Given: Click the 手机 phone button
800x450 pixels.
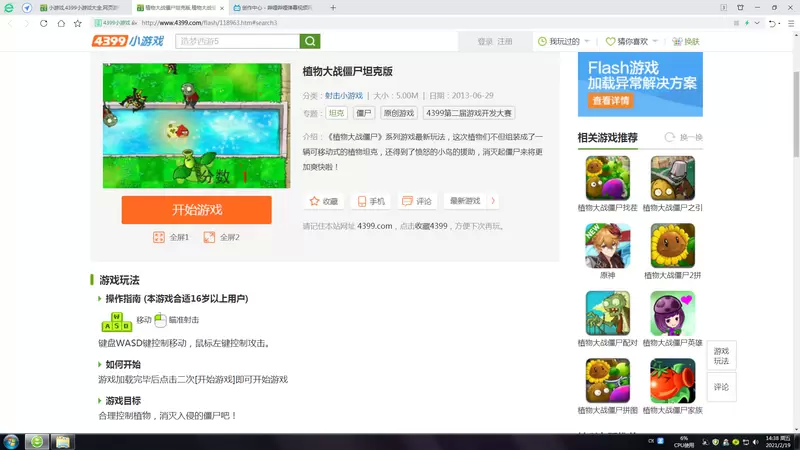Looking at the screenshot, I should tap(371, 201).
